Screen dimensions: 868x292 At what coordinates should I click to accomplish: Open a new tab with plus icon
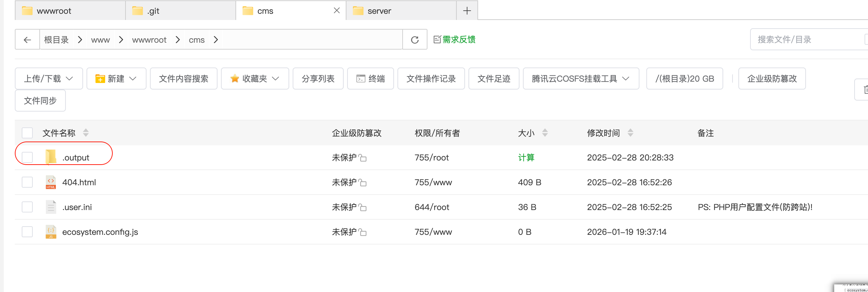click(467, 11)
